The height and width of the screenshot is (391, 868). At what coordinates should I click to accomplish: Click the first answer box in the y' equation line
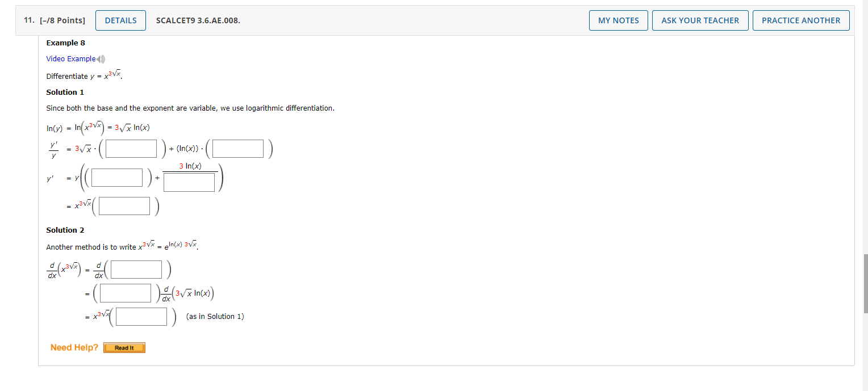(116, 177)
